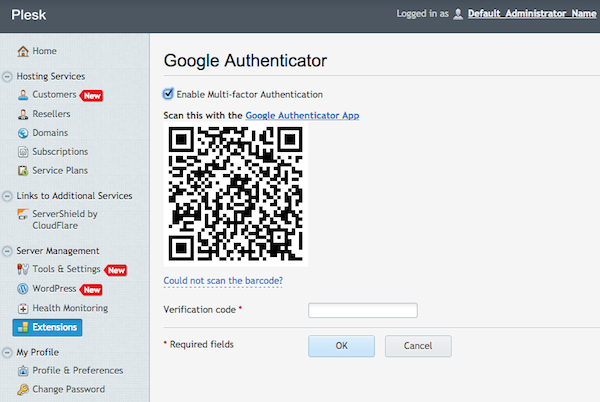Click 'Could not scan the barcode?' link
The width and height of the screenshot is (600, 402).
pyautogui.click(x=223, y=281)
